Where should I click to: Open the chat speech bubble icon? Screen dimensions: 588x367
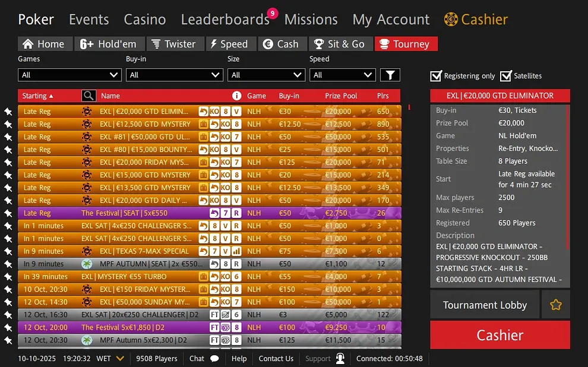(x=214, y=359)
